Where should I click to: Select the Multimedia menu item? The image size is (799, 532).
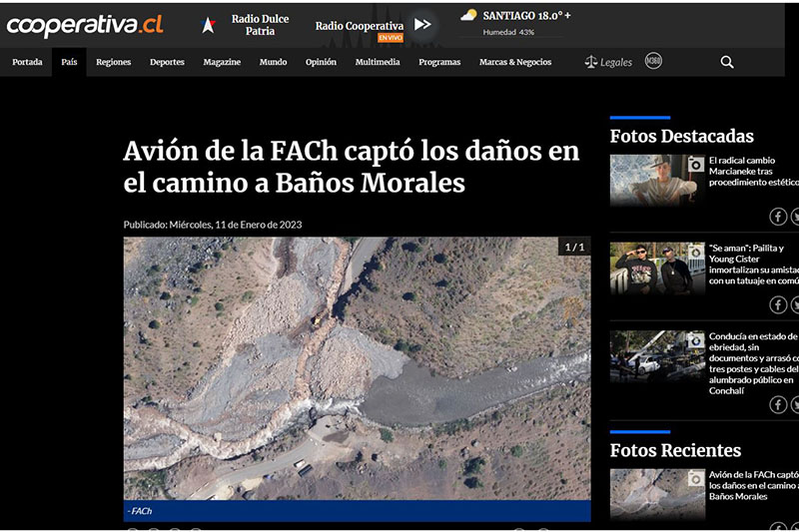coord(378,62)
